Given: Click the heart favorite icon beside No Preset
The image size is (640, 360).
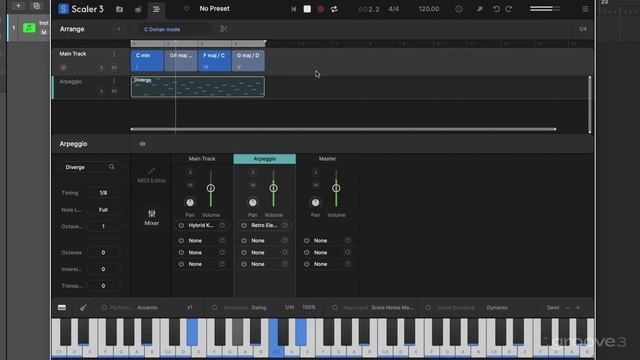Looking at the screenshot, I should click(x=187, y=9).
